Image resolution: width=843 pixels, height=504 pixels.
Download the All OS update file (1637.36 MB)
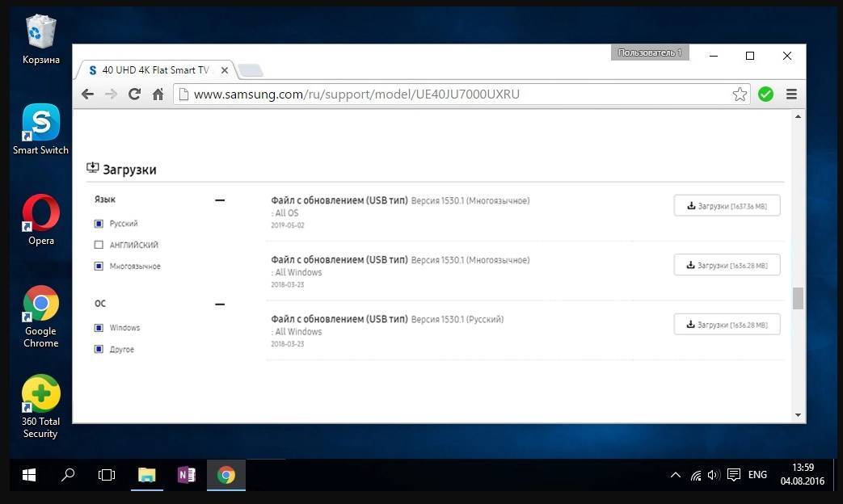[727, 206]
